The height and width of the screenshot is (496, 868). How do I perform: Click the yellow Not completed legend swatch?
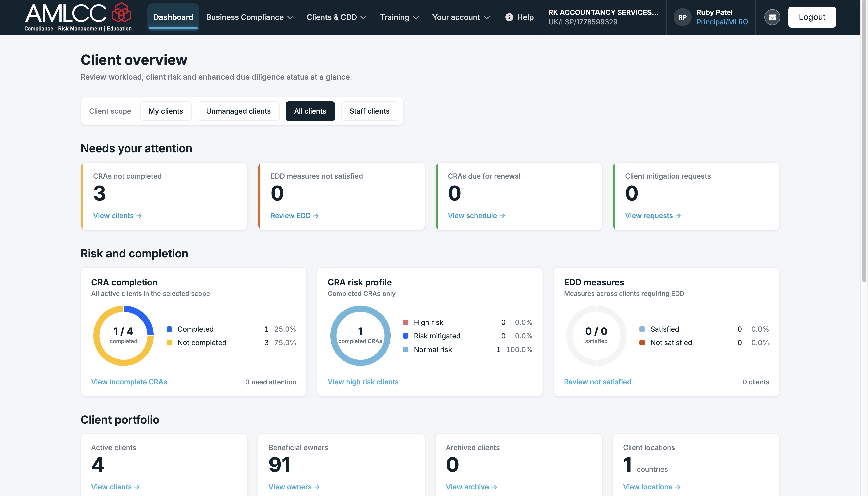[169, 343]
